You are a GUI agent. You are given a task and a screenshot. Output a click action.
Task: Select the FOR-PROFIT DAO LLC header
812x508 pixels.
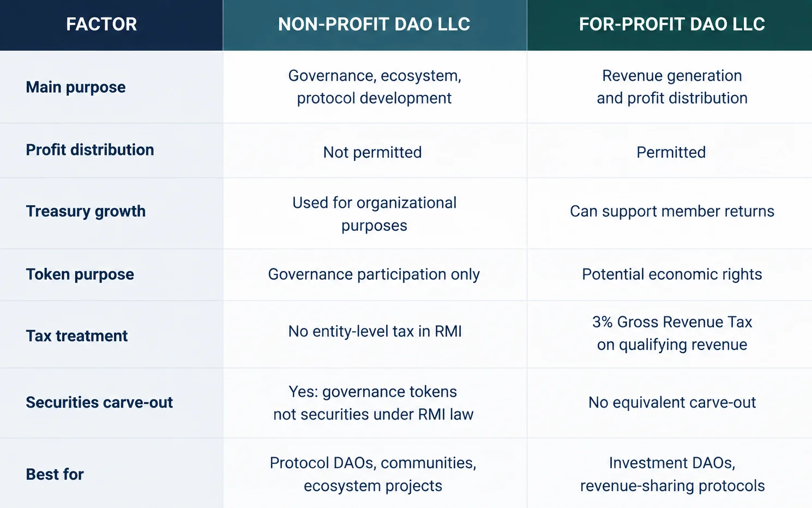point(672,24)
